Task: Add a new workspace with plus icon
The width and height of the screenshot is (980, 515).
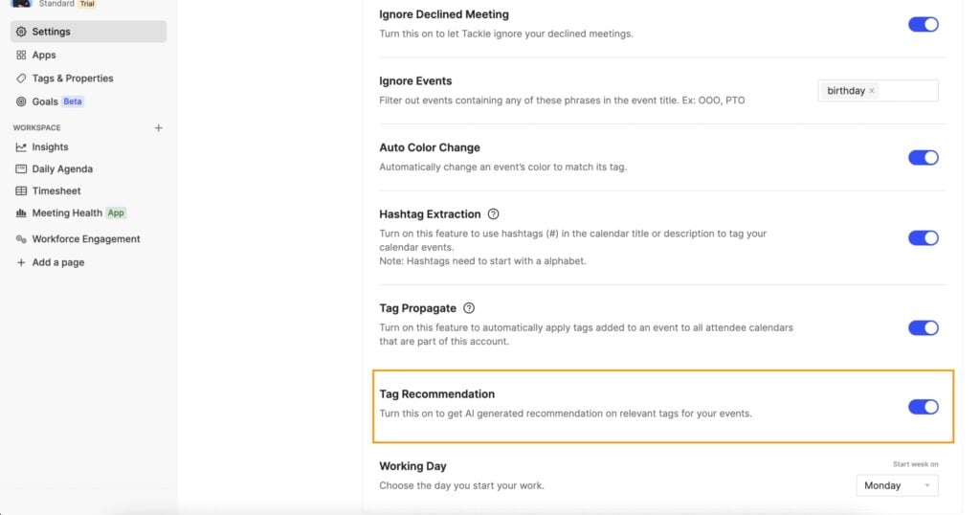Action: coord(158,127)
